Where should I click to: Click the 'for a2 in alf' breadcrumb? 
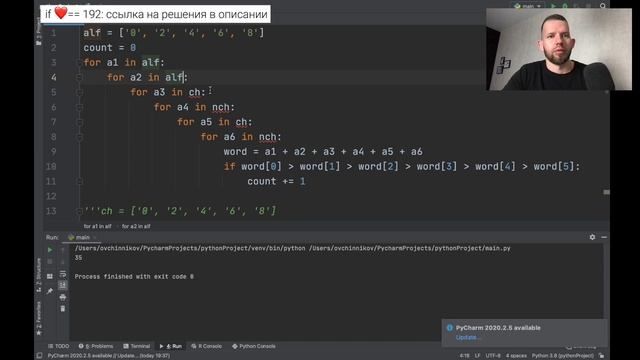pos(136,226)
